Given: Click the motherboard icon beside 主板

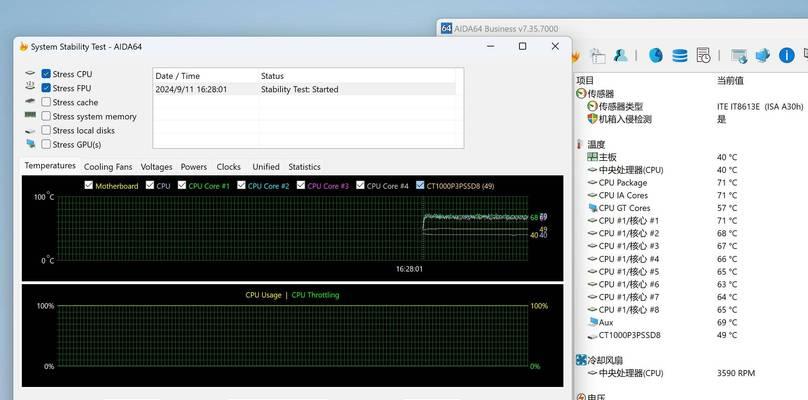Looking at the screenshot, I should click(x=593, y=157).
